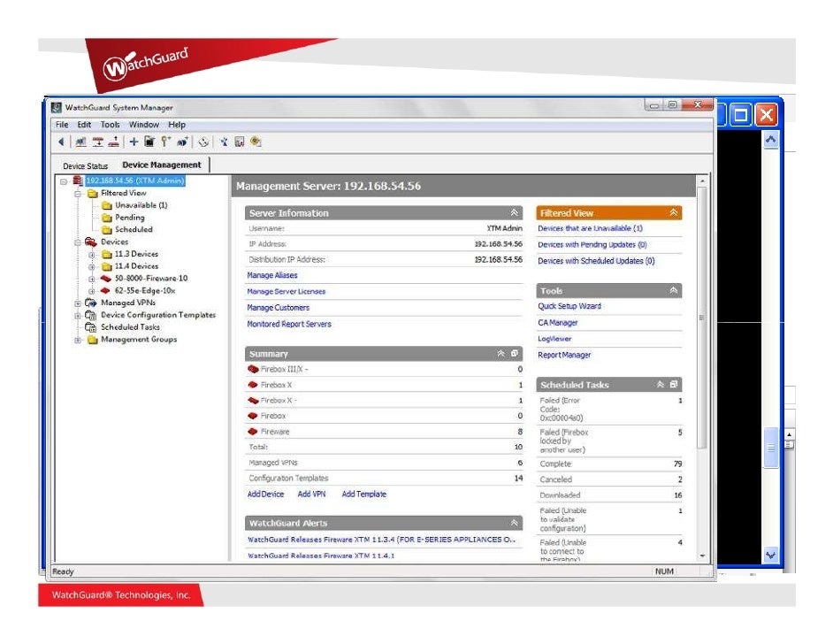
Task: Launch the Quick Setup Wizard link
Action: click(569, 306)
